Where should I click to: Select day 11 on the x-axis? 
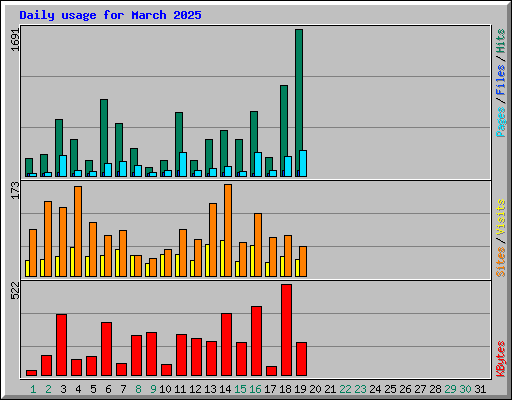[x=180, y=389]
